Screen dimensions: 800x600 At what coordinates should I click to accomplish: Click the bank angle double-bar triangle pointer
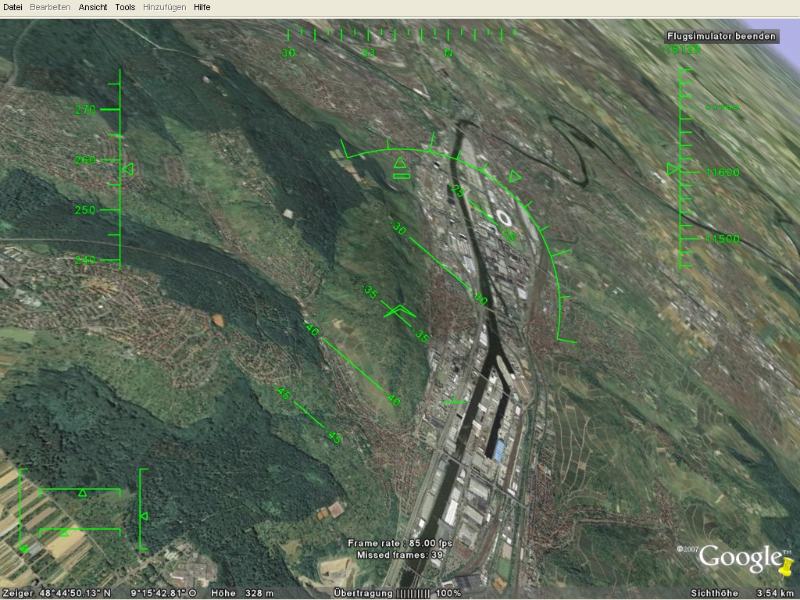[x=401, y=166]
